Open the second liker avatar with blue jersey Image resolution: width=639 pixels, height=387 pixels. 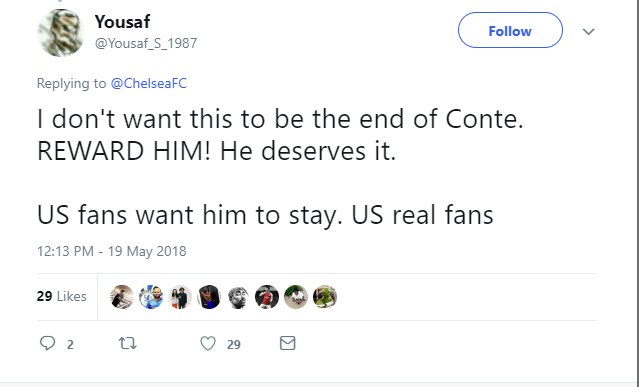point(151,297)
